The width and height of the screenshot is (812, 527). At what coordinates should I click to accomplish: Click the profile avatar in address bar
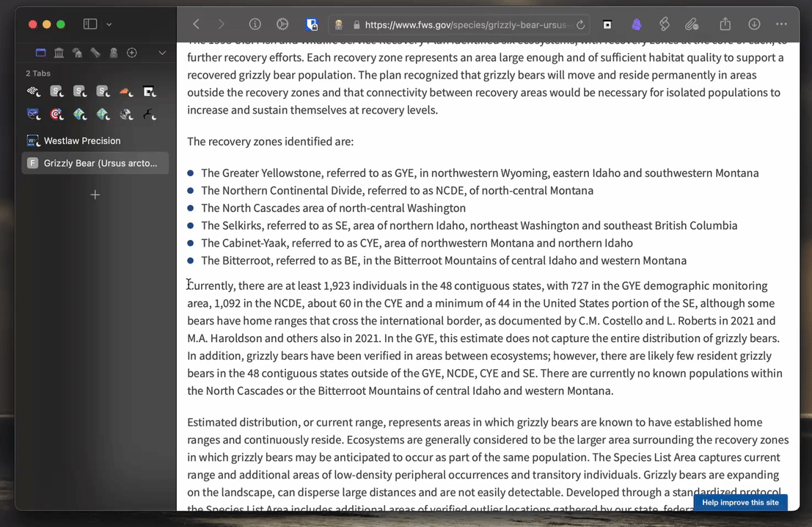[339, 25]
